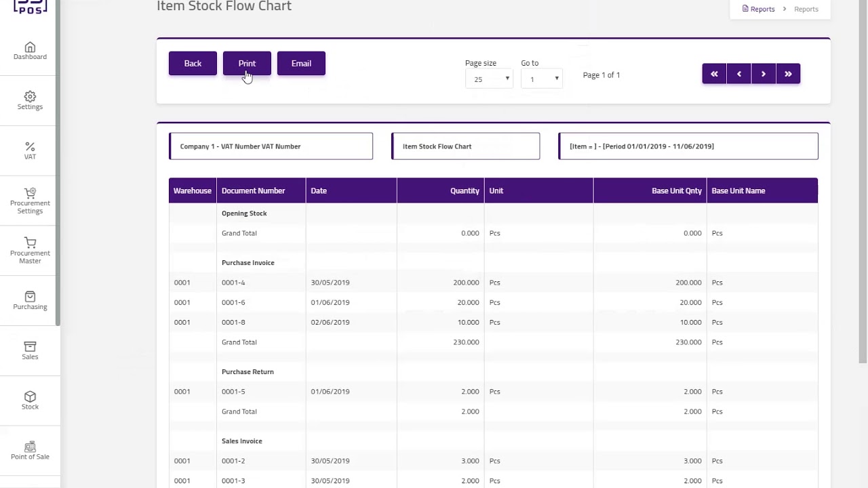Click the Print button
The width and height of the screenshot is (868, 488).
247,63
